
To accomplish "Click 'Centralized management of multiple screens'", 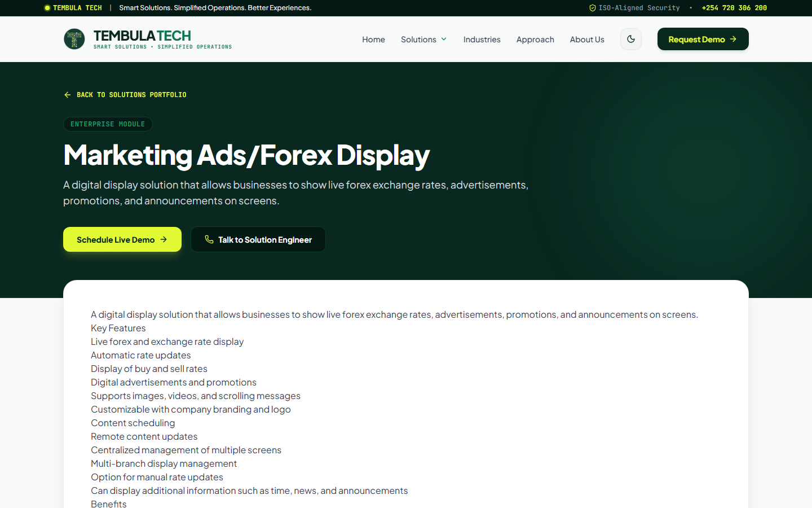I will (186, 450).
